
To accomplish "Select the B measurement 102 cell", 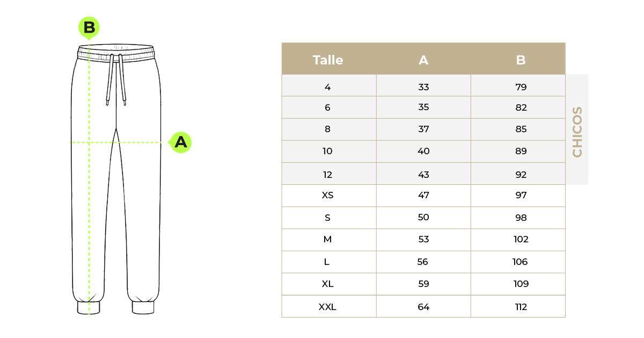I will (521, 240).
